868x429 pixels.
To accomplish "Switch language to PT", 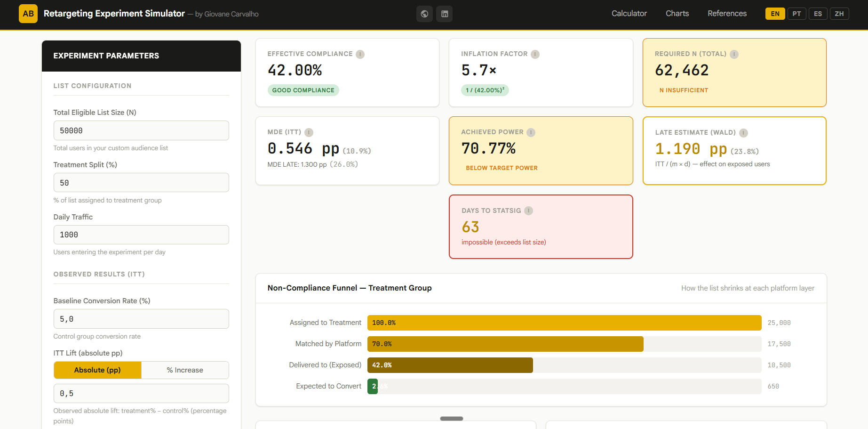I will 796,14.
